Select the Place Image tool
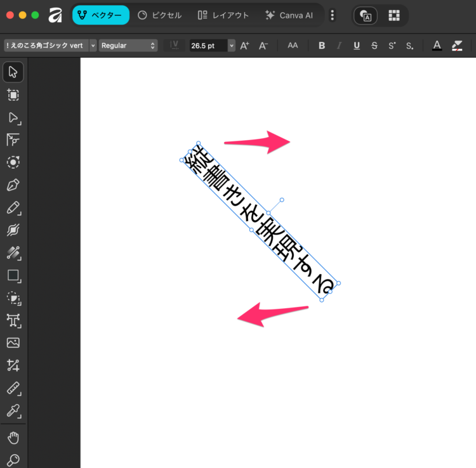This screenshot has height=468, width=476. (13, 342)
